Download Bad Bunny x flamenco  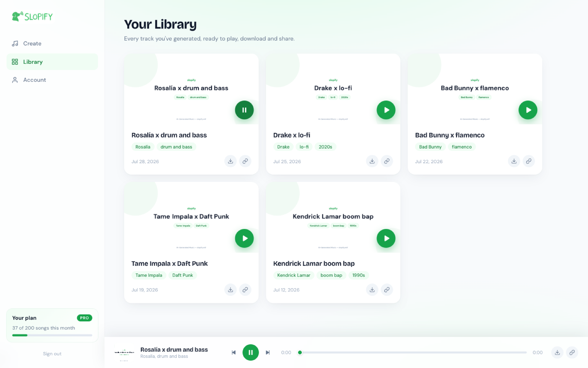[x=514, y=161]
